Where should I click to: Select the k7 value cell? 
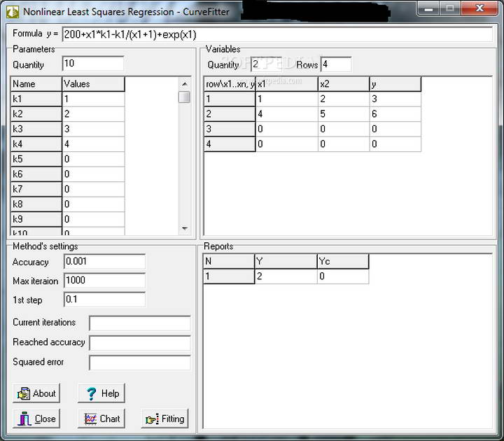93,189
